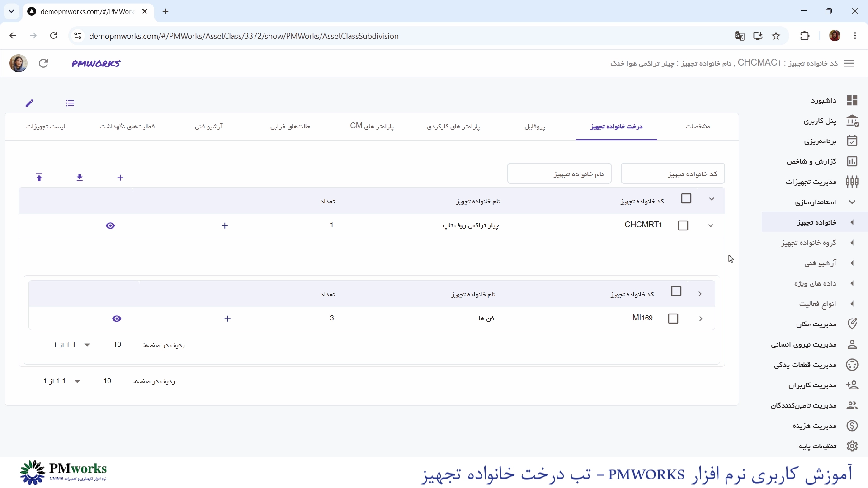Toggle the eye icon in the MI169 row
Image resolution: width=868 pixels, height=488 pixels.
click(x=117, y=319)
